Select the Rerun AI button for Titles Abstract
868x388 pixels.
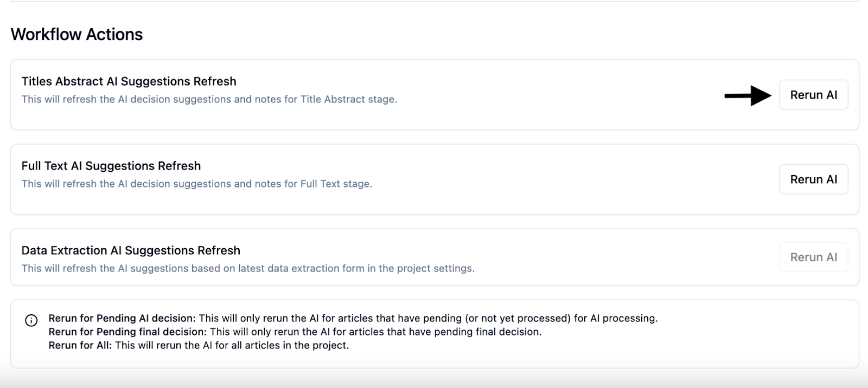813,95
